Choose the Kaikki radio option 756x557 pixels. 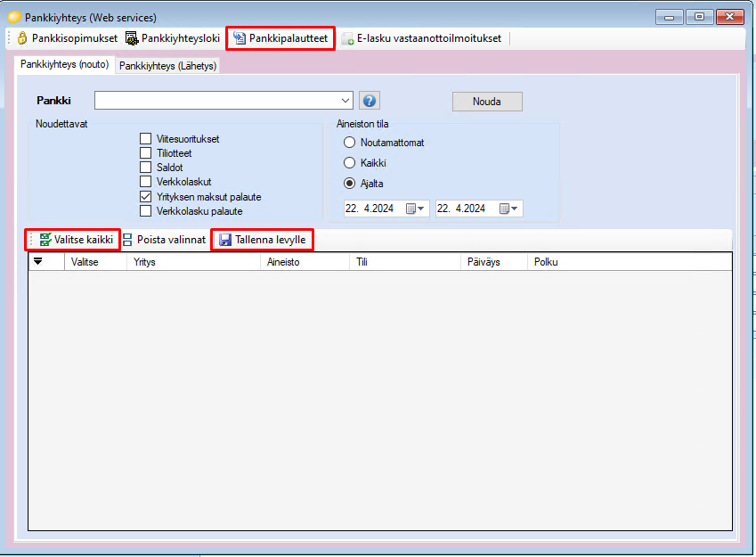click(350, 163)
